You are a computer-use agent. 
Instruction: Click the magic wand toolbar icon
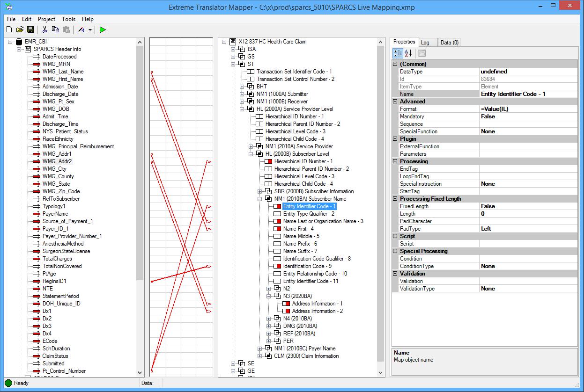click(81, 29)
